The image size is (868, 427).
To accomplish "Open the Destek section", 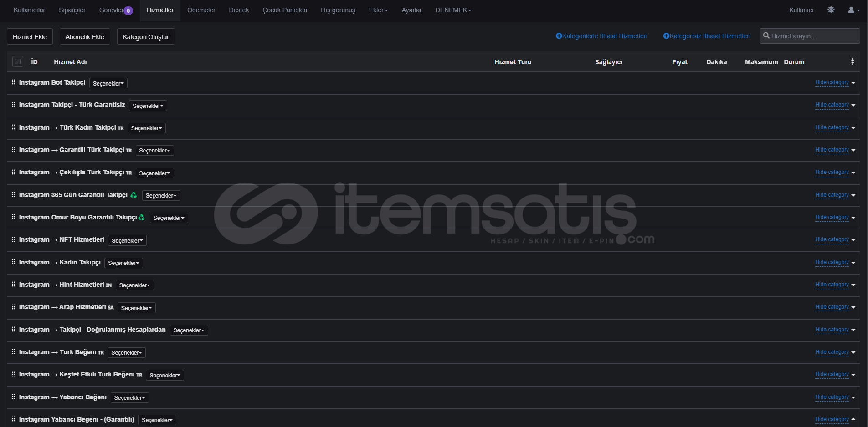I will [239, 10].
